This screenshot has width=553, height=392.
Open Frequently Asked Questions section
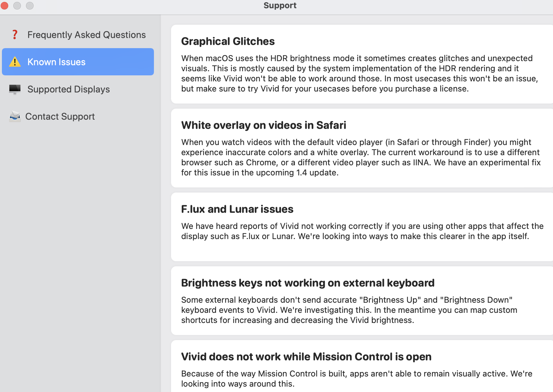click(x=78, y=35)
